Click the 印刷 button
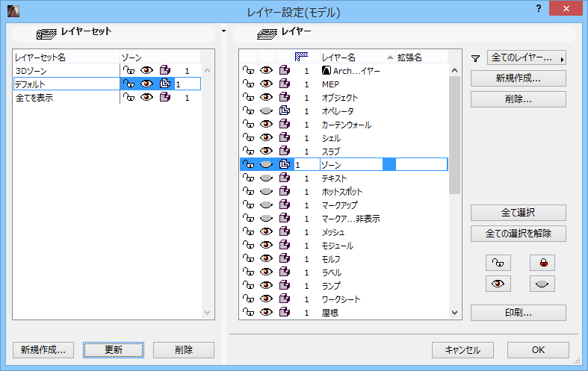This screenshot has height=371, width=588. click(x=519, y=313)
